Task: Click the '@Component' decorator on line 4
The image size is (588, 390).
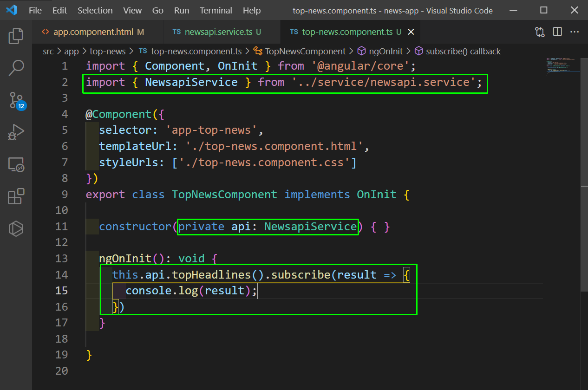Action: point(118,114)
